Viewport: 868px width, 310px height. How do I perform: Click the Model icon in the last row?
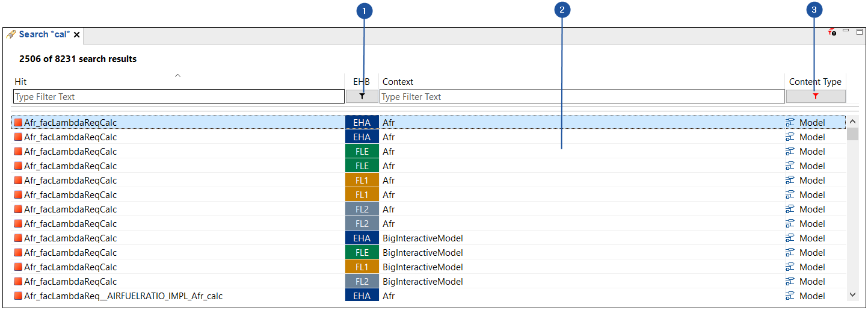(x=790, y=296)
